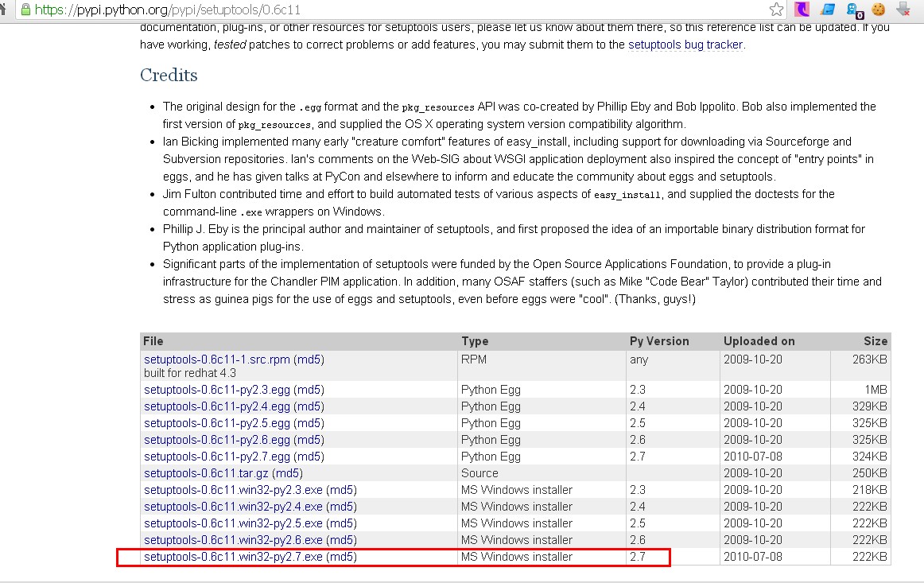The width and height of the screenshot is (924, 583).
Task: Download setuptools-0.6c11.tar.gz source
Action: tap(206, 473)
